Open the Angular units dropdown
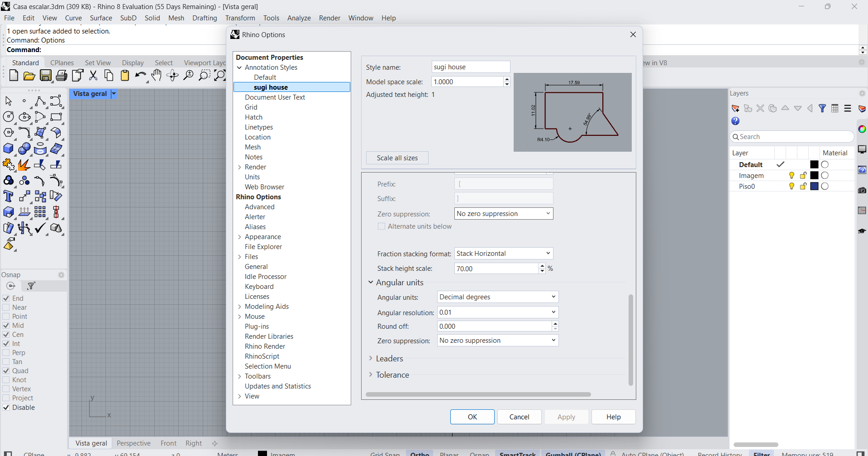Image resolution: width=868 pixels, height=456 pixels. [x=497, y=297]
